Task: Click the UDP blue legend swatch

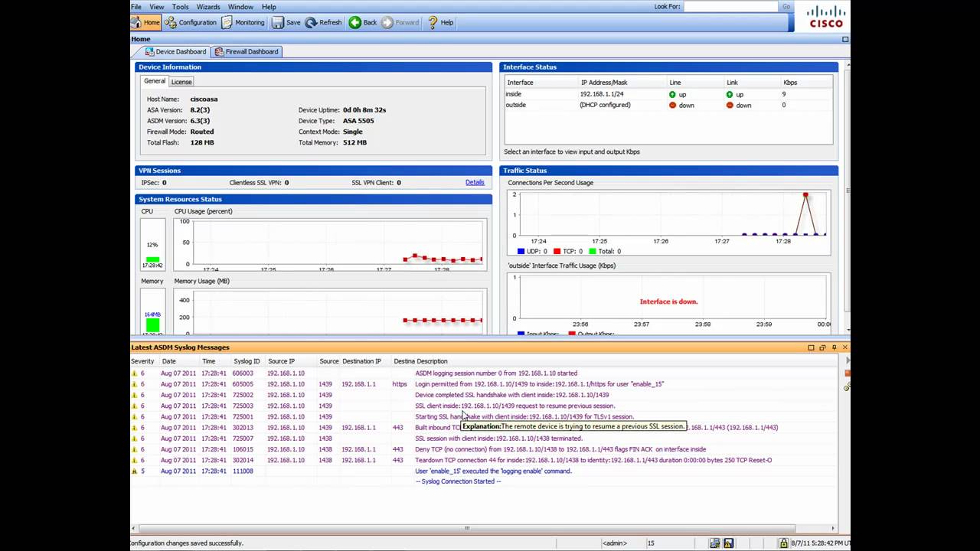Action: [x=521, y=251]
